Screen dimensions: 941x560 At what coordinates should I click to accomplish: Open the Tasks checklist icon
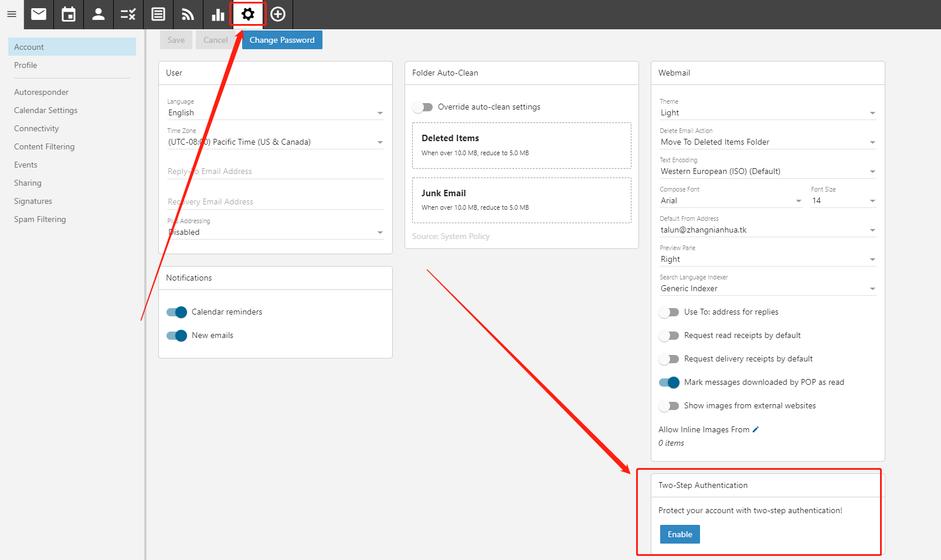click(128, 14)
